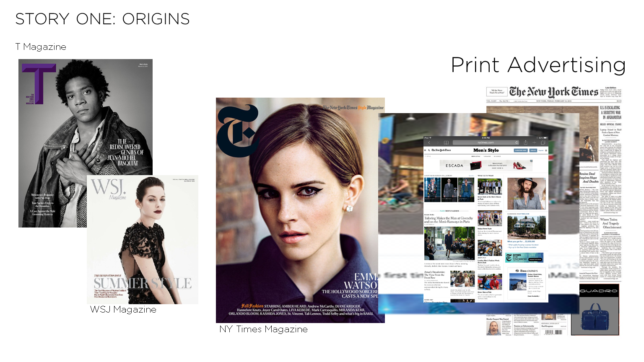Click the Paris runway show photo
Screen dimensions: 644x362
coord(449,244)
